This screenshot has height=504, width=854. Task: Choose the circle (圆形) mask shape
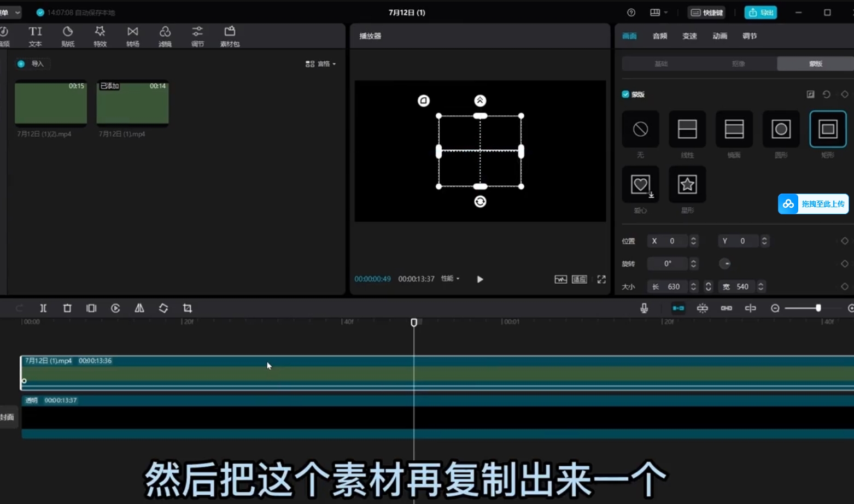pos(781,130)
